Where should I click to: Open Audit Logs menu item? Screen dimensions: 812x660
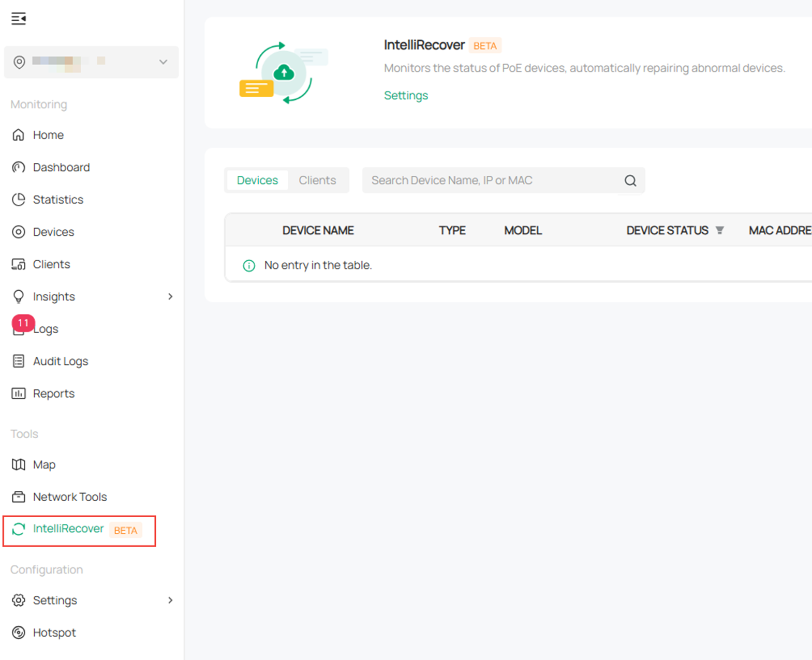click(x=61, y=361)
